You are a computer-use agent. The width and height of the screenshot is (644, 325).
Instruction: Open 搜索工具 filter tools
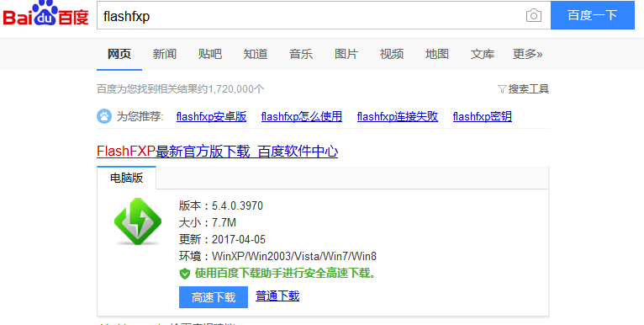(x=524, y=89)
